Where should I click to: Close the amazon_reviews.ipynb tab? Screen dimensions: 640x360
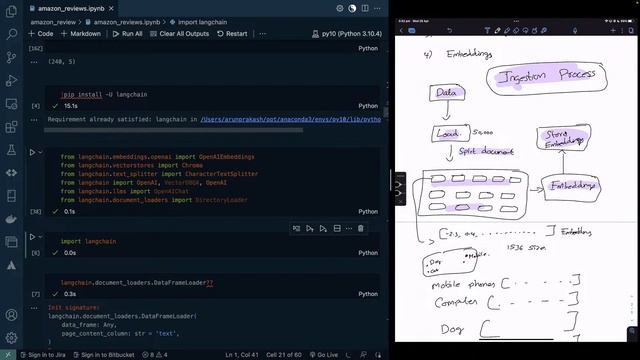coord(111,8)
